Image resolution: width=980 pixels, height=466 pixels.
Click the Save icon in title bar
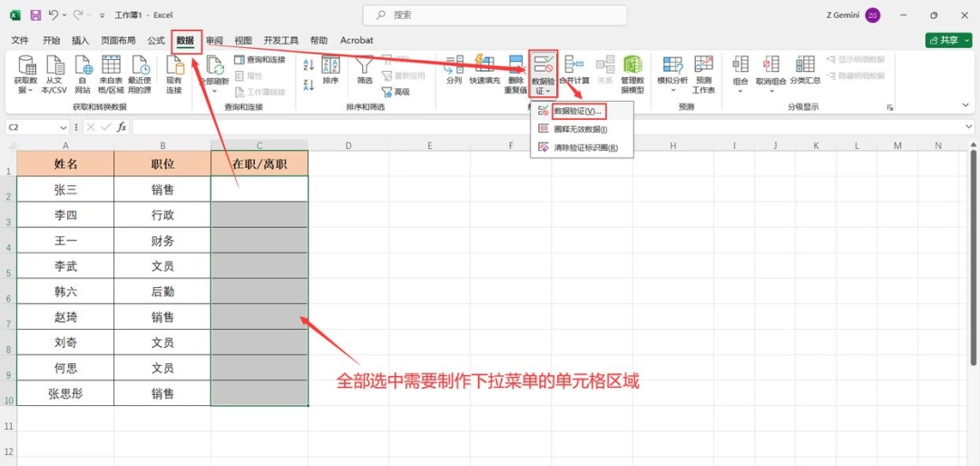pyautogui.click(x=35, y=15)
